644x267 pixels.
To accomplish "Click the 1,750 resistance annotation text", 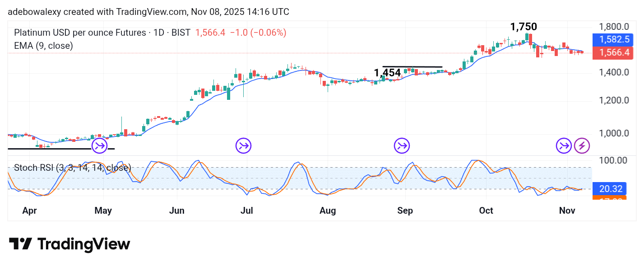I will [x=524, y=27].
